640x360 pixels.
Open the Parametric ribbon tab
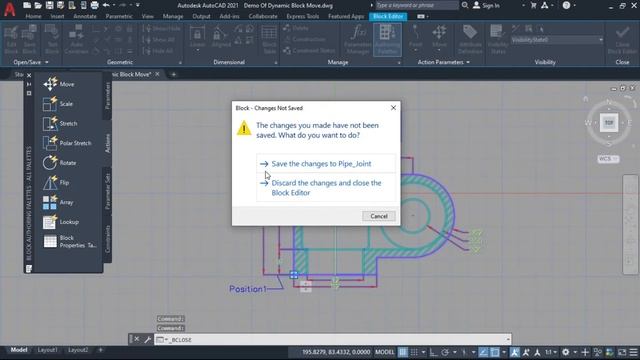click(x=119, y=16)
